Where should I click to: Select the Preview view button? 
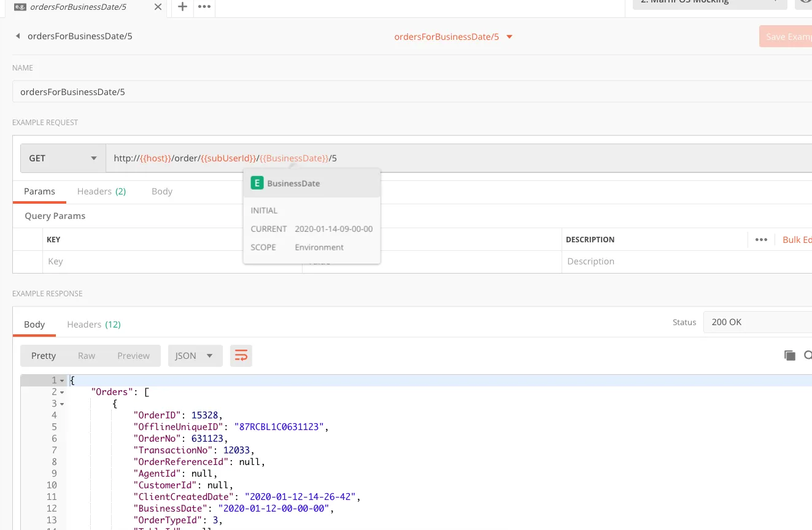pos(133,356)
